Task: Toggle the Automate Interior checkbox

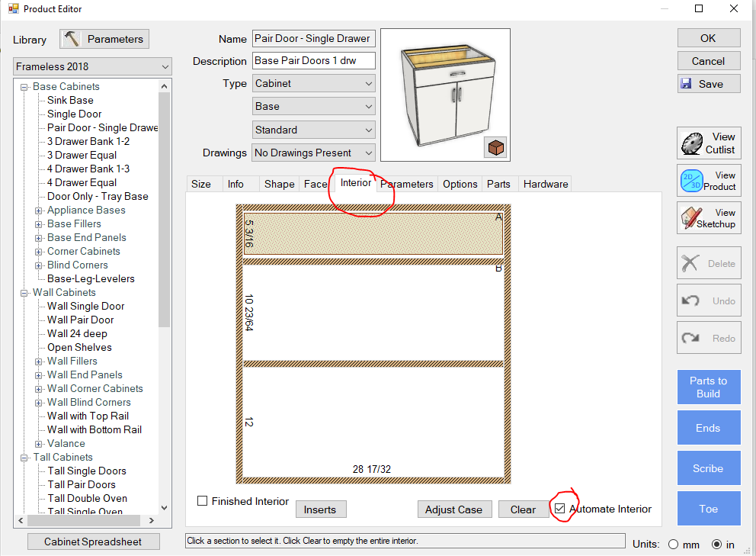Action: coord(560,509)
